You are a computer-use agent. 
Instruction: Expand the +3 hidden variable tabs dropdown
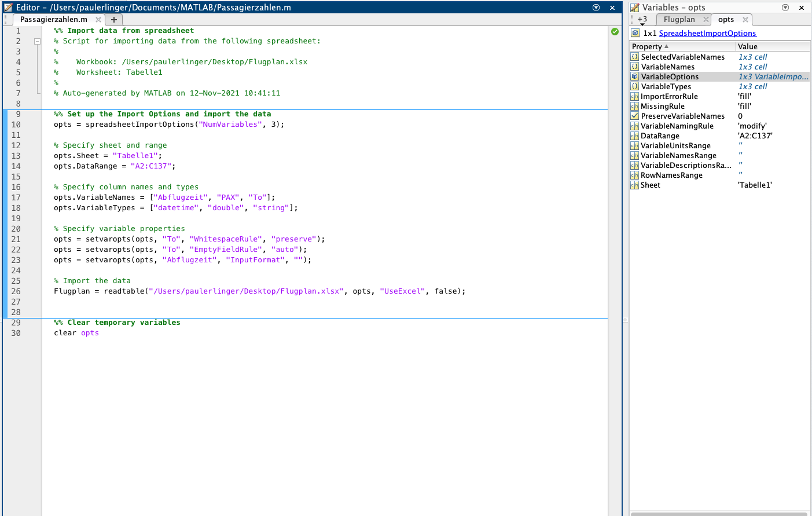[x=642, y=20]
